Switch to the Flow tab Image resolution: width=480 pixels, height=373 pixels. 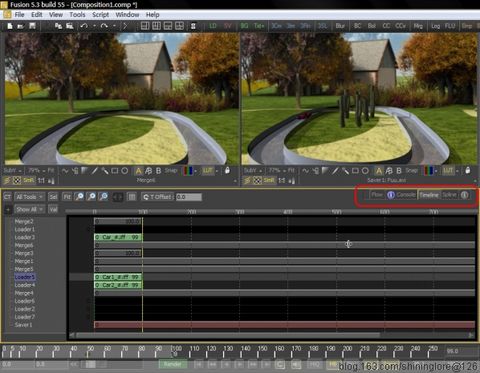(x=377, y=195)
